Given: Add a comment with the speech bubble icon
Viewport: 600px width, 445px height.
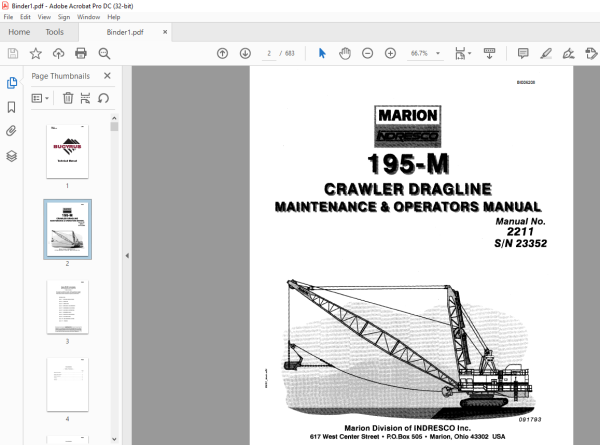Looking at the screenshot, I should pyautogui.click(x=523, y=53).
